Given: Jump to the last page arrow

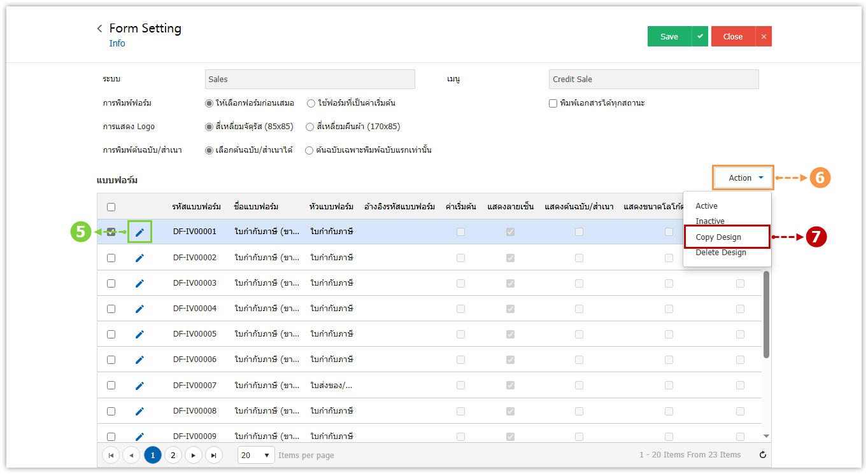Looking at the screenshot, I should [214, 455].
